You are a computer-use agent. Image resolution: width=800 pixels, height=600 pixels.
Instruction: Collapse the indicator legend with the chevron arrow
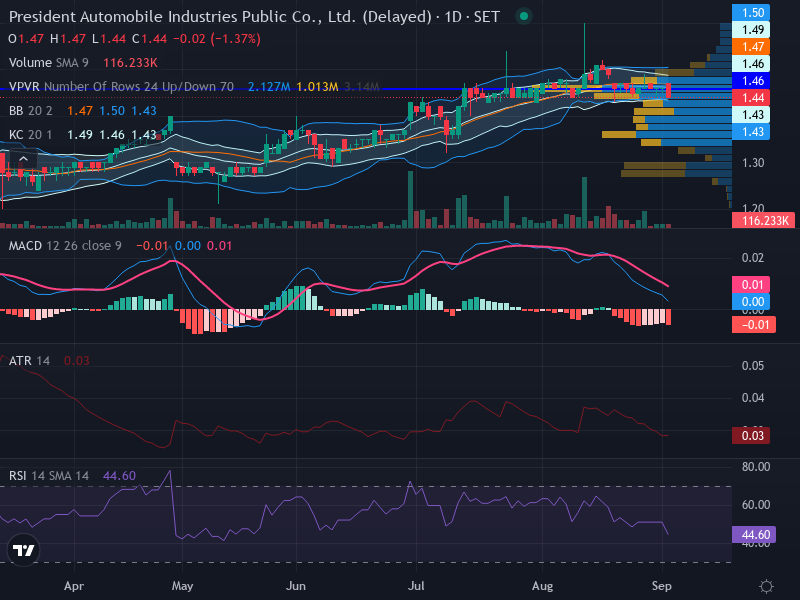23,159
